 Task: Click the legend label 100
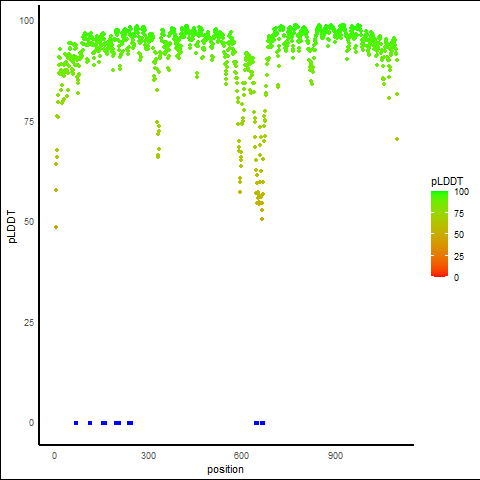click(x=461, y=192)
